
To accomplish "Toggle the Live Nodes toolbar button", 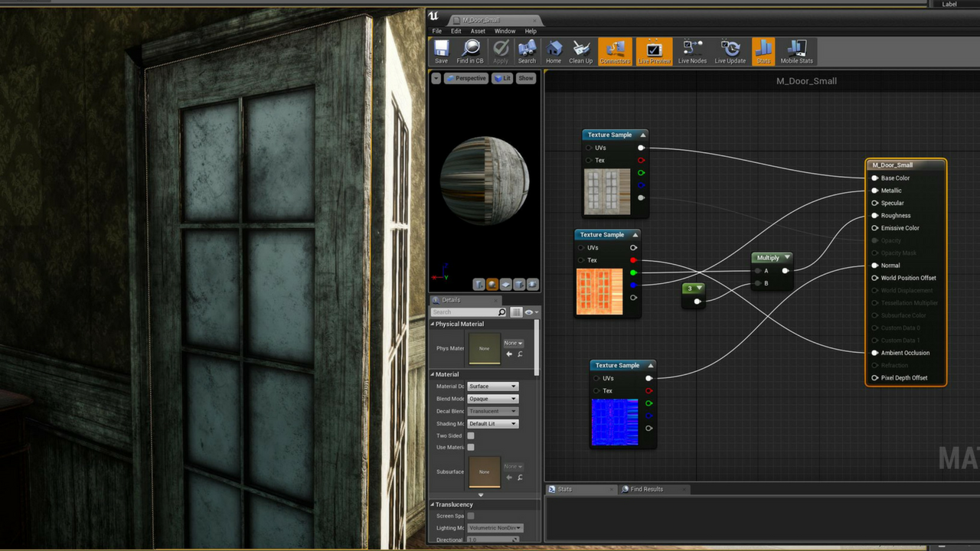I will click(x=692, y=51).
